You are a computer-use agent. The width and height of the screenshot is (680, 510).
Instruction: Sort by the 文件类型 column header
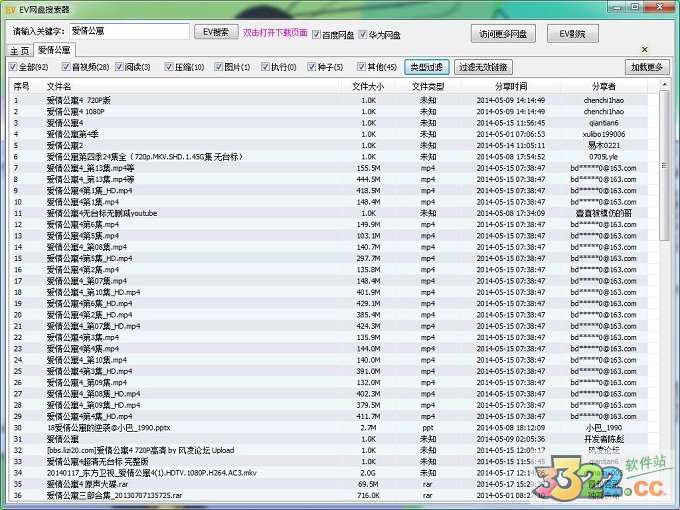click(x=428, y=86)
